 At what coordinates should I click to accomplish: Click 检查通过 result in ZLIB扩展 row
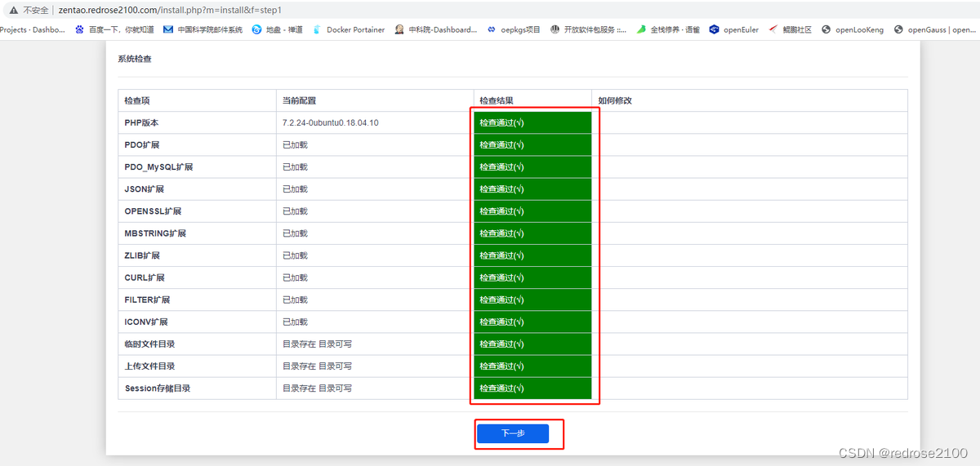pos(532,255)
